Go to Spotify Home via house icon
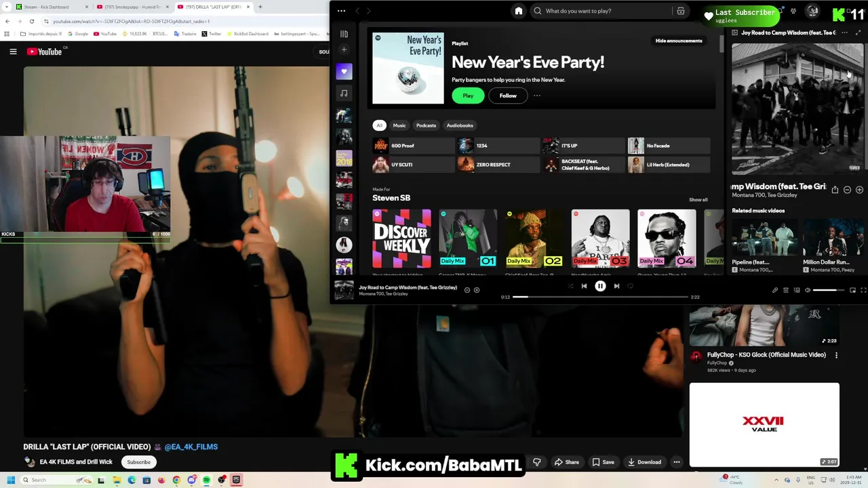This screenshot has width=868, height=488. pos(519,11)
